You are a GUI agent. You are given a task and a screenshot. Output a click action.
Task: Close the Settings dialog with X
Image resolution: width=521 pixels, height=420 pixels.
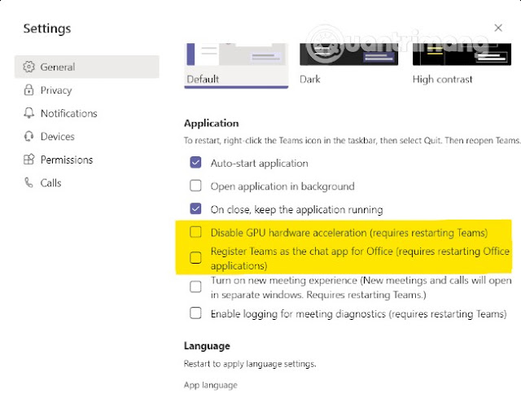(498, 28)
